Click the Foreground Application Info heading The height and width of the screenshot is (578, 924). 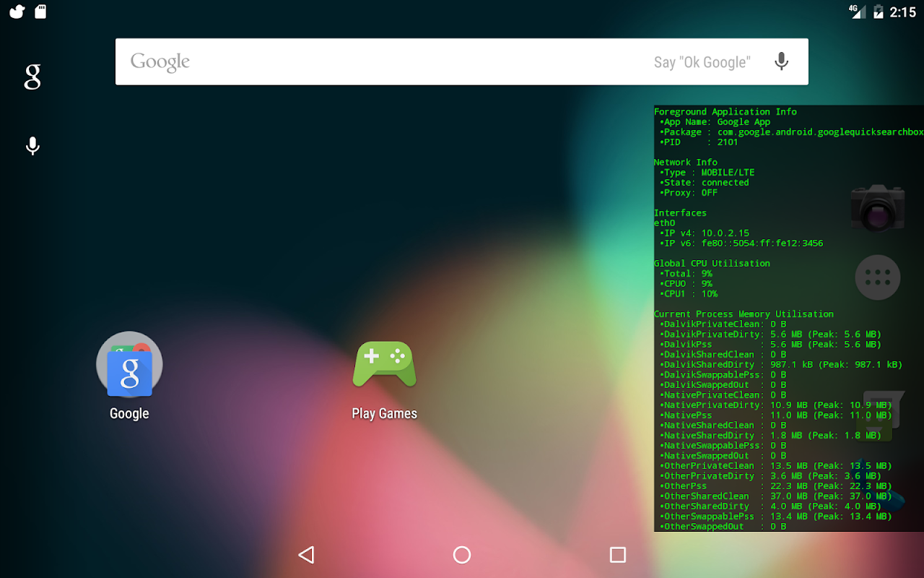click(725, 112)
